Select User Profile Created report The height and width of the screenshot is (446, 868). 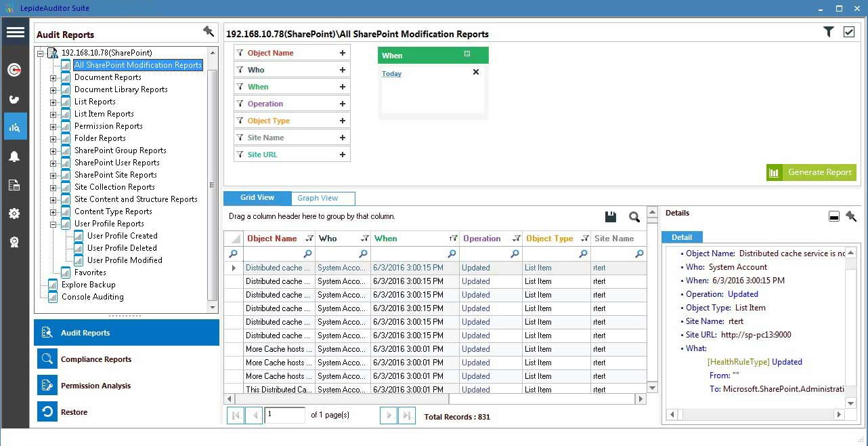(122, 236)
